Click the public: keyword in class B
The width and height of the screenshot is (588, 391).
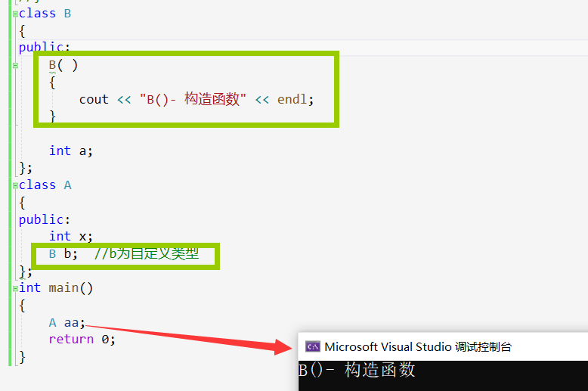[x=45, y=48]
